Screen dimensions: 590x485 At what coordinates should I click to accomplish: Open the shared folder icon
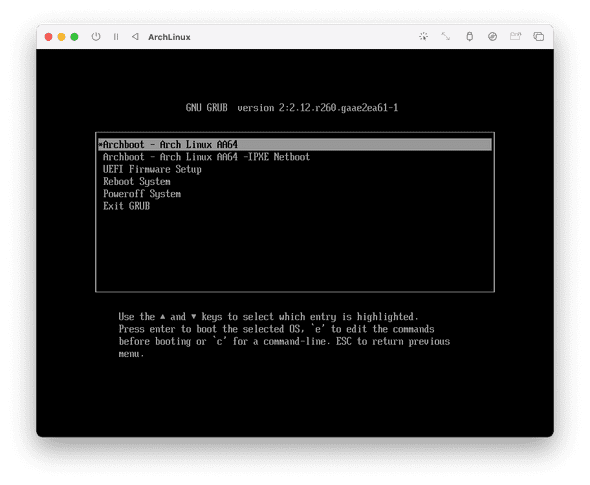(515, 36)
